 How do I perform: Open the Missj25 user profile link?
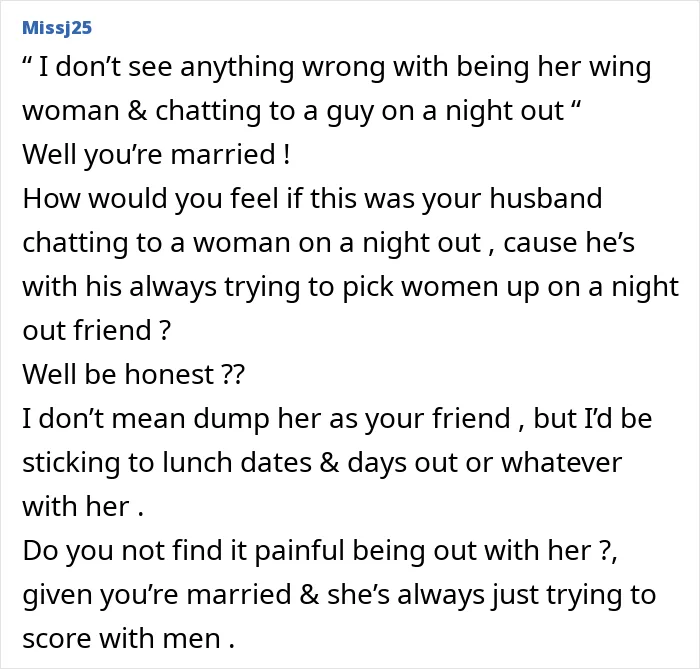coord(57,28)
